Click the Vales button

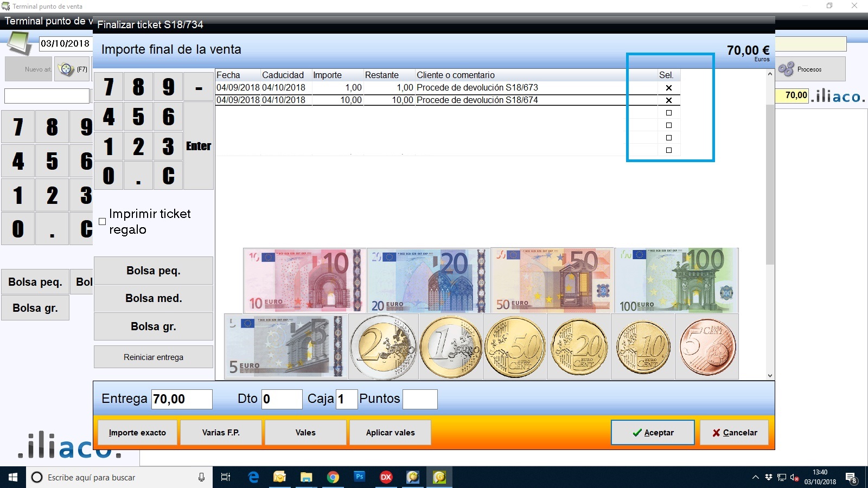click(305, 432)
